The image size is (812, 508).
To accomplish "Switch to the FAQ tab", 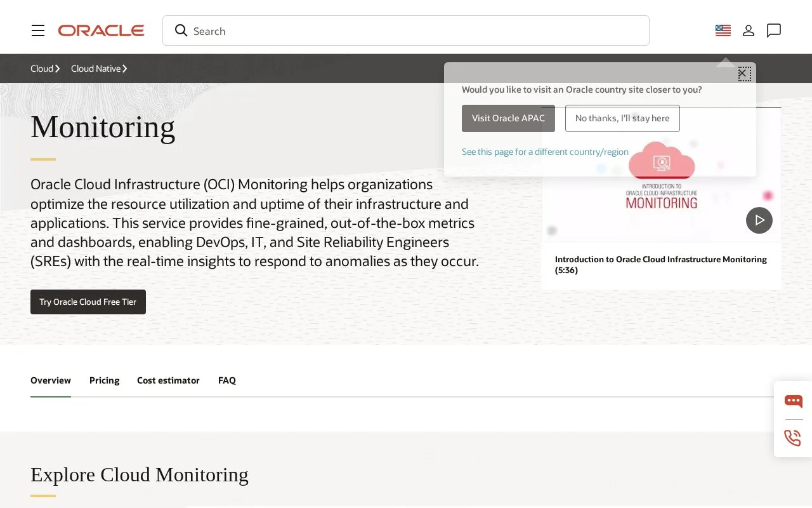I will pyautogui.click(x=227, y=380).
